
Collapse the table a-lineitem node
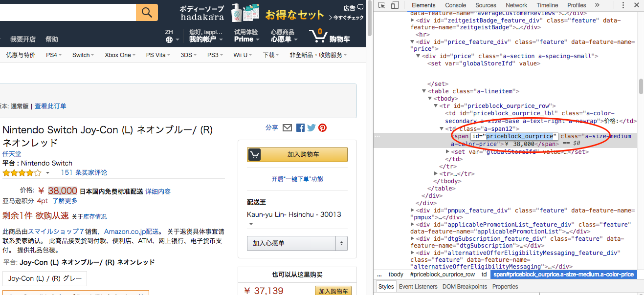[x=424, y=91]
